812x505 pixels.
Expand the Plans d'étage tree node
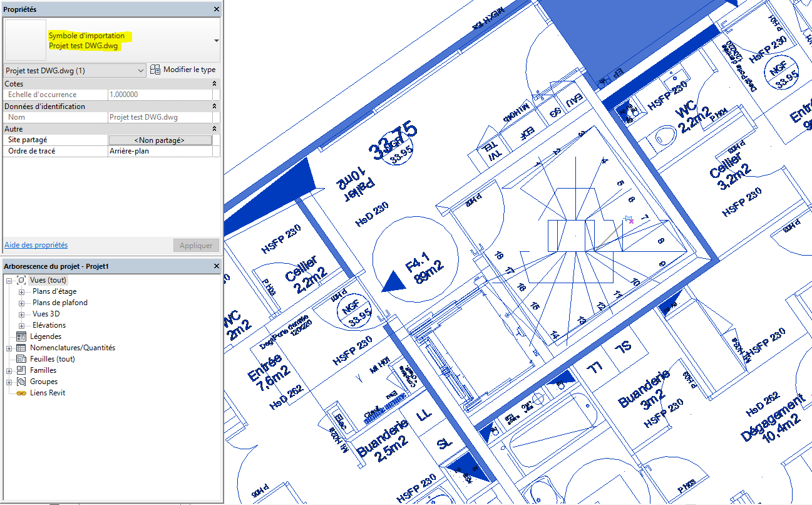21,291
